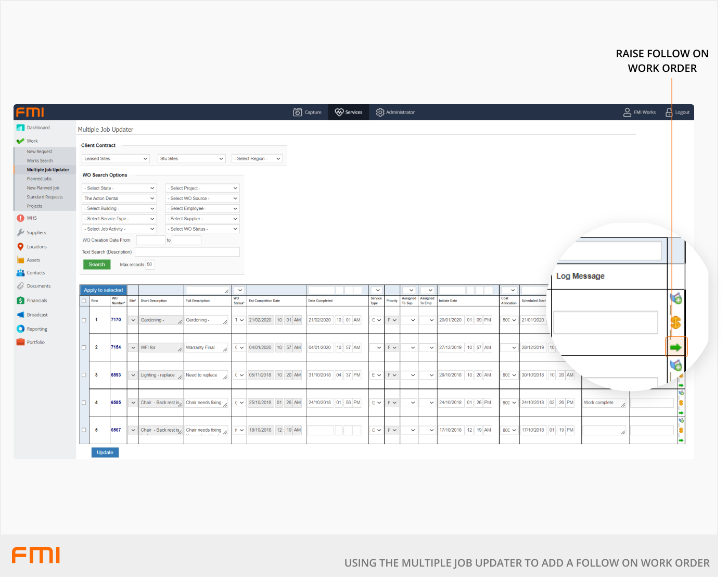Click the Dashboard icon in sidebar
The image size is (728, 577).
[x=20, y=128]
